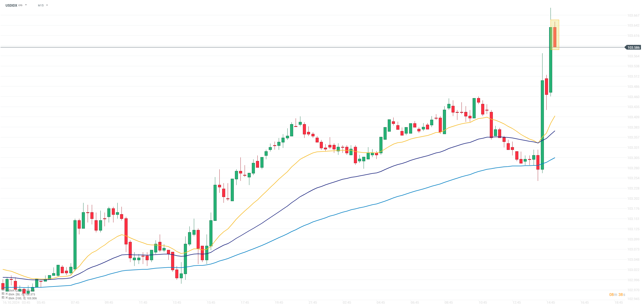Click the CFD instrument type label
644x307 pixels.
click(20, 5)
